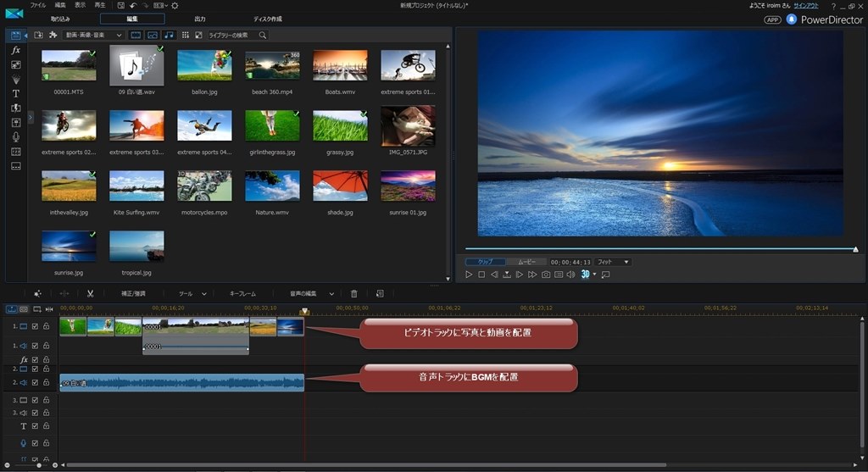Click the preview quality display icon
Screen dimensions: 868x472
[559, 275]
